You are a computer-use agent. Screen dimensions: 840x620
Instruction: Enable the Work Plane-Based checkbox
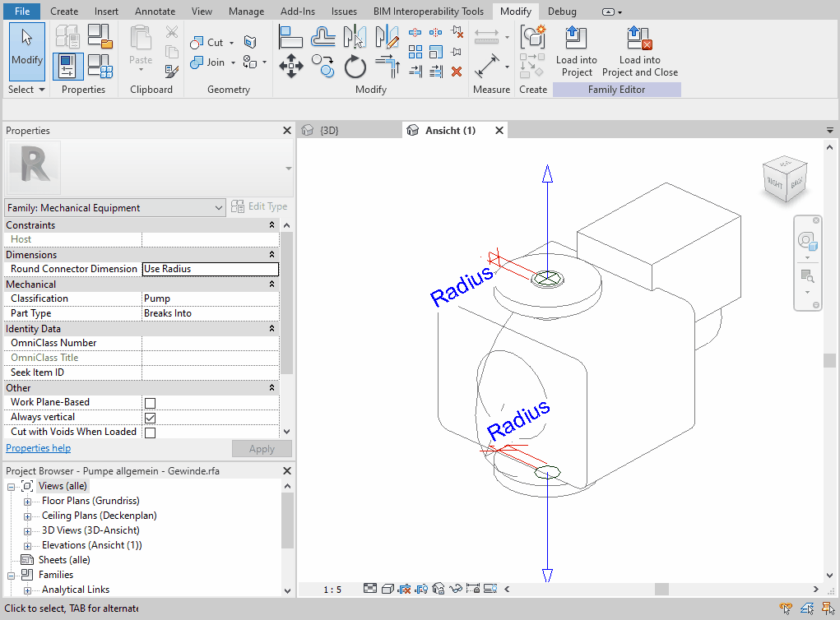[x=150, y=403]
